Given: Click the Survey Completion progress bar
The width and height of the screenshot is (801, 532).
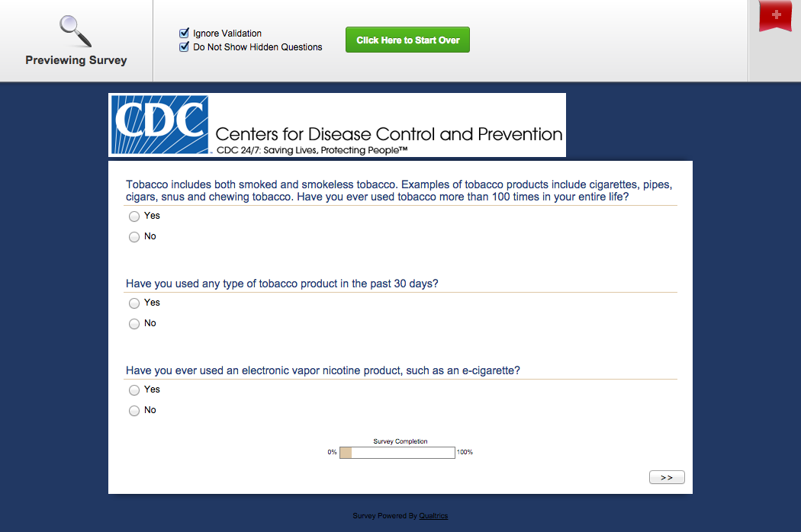Looking at the screenshot, I should coord(397,453).
